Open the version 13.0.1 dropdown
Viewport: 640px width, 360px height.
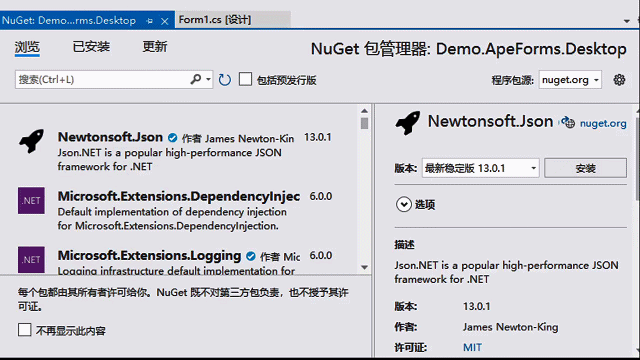click(x=480, y=168)
